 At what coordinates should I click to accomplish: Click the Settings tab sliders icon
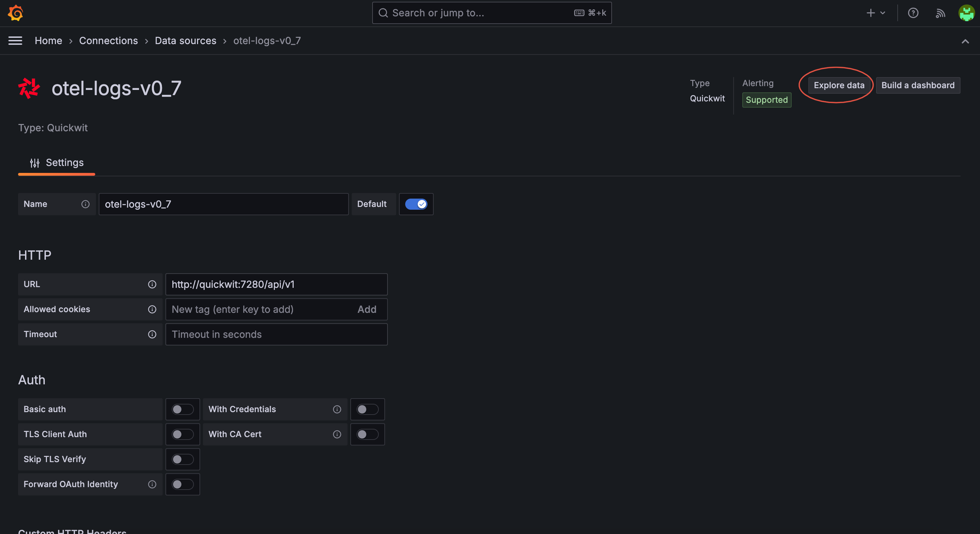(35, 163)
